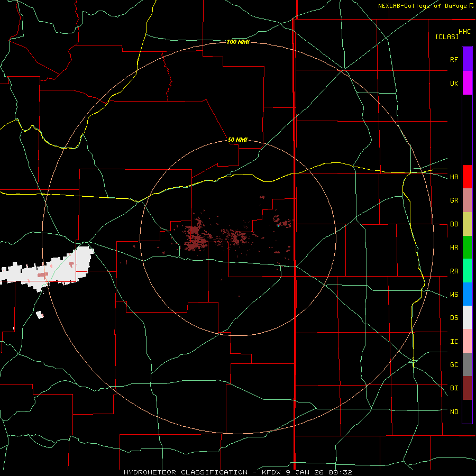Click the HR legend label
The width and height of the screenshot is (476, 476).
click(x=454, y=248)
